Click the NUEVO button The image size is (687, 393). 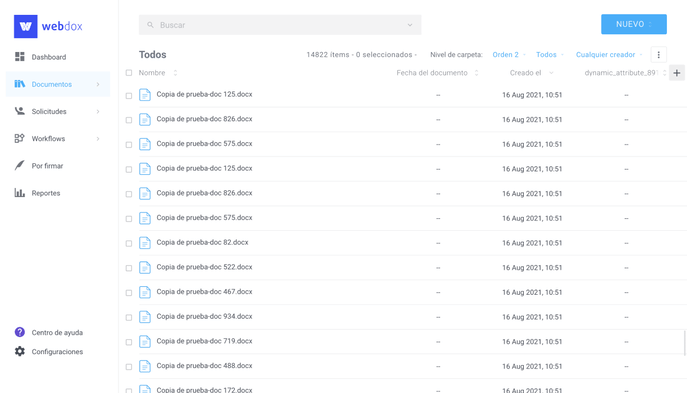pos(634,24)
